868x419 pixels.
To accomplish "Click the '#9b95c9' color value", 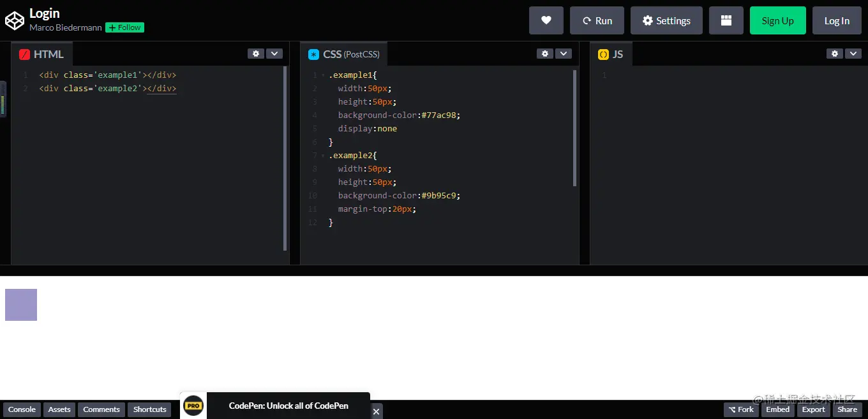I will (x=439, y=196).
